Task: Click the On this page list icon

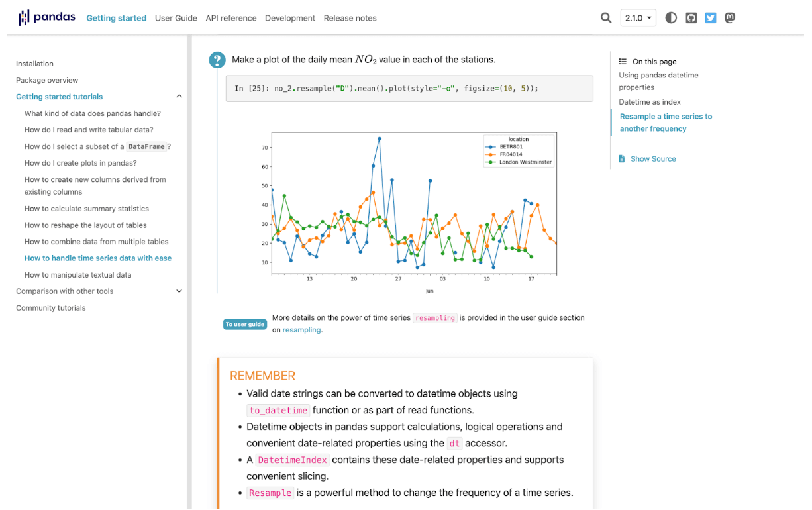Action: [623, 62]
